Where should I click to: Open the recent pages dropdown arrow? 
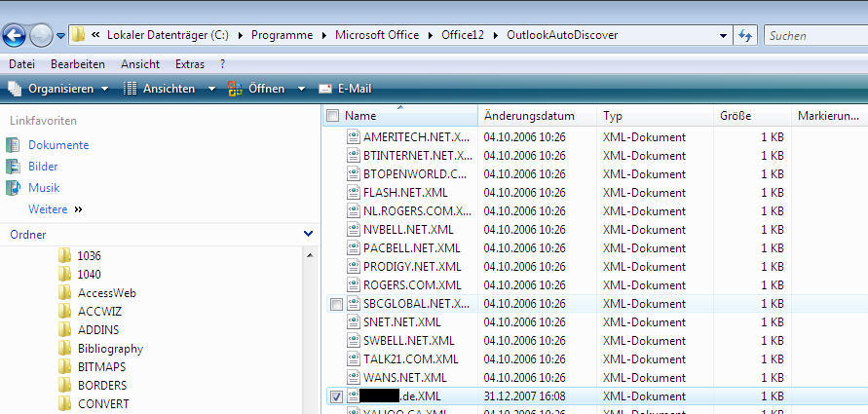click(61, 37)
